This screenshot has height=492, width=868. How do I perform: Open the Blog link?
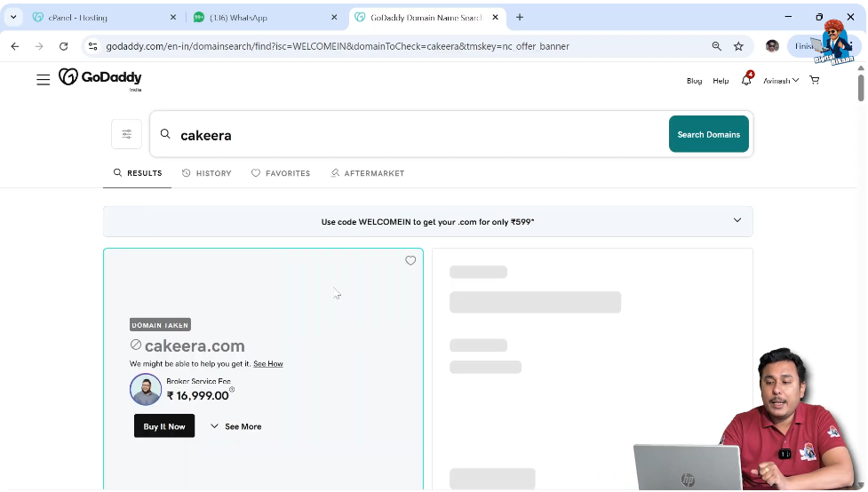coord(694,81)
